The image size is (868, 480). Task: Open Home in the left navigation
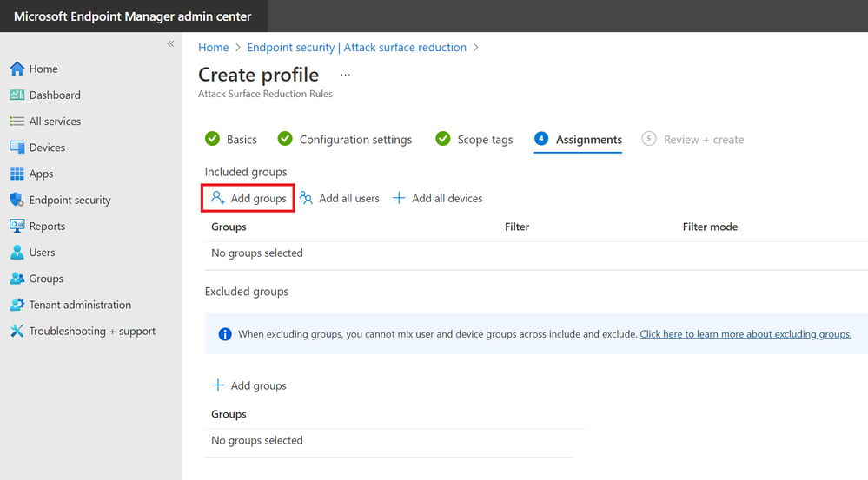point(43,69)
